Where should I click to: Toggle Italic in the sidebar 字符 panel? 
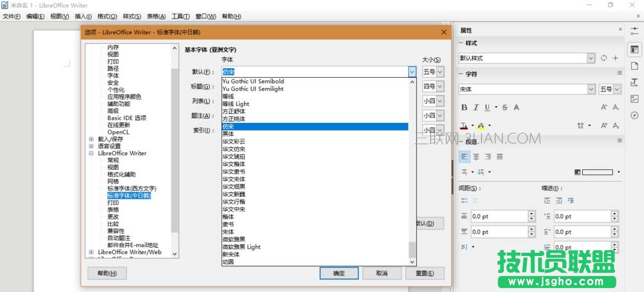coord(476,107)
